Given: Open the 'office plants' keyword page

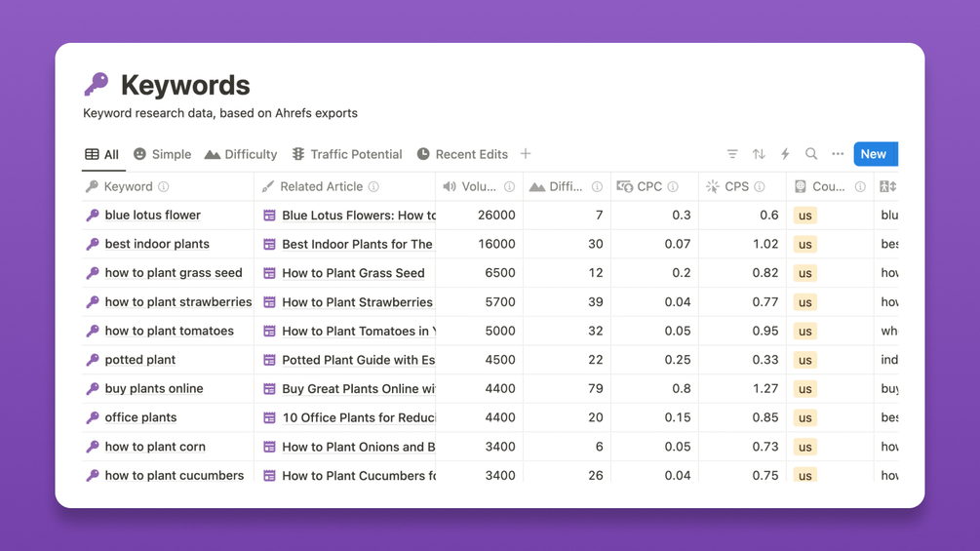Looking at the screenshot, I should tap(140, 417).
